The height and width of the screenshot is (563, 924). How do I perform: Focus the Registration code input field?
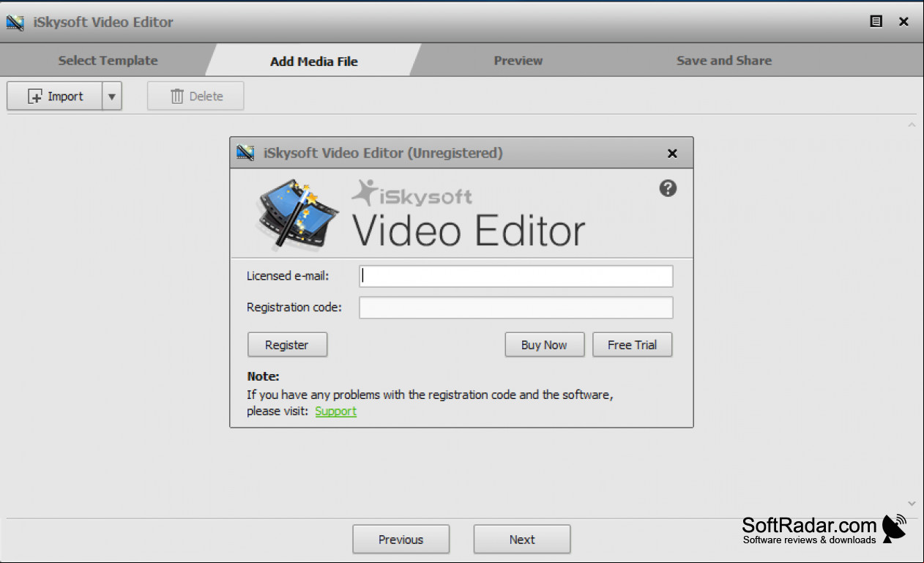click(x=515, y=307)
